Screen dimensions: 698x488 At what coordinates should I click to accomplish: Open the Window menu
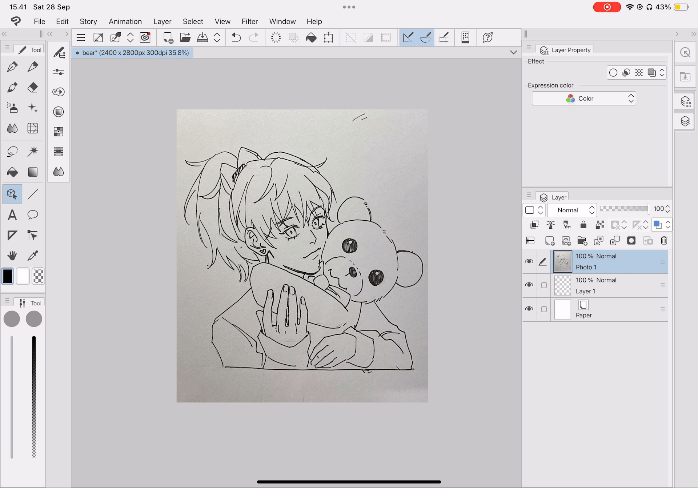click(x=282, y=21)
